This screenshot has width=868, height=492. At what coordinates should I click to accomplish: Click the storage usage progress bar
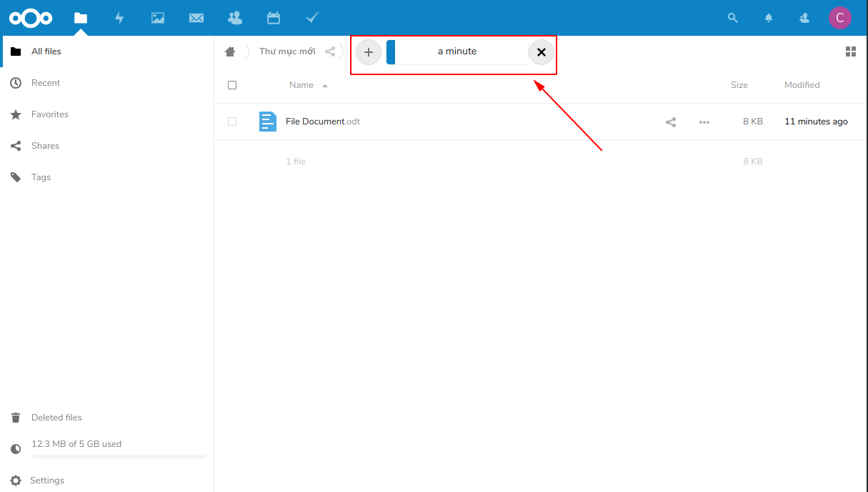119,456
